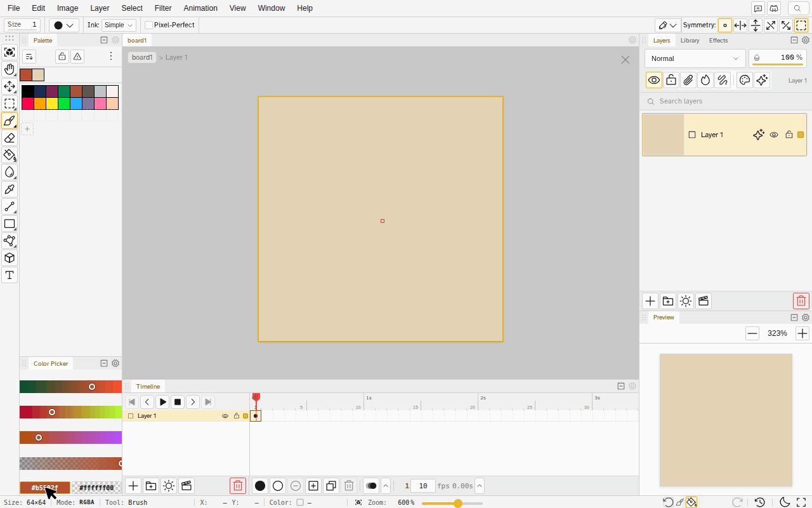The height and width of the screenshot is (508, 812).
Task: Toggle horizontal symmetry mode
Action: [740, 25]
